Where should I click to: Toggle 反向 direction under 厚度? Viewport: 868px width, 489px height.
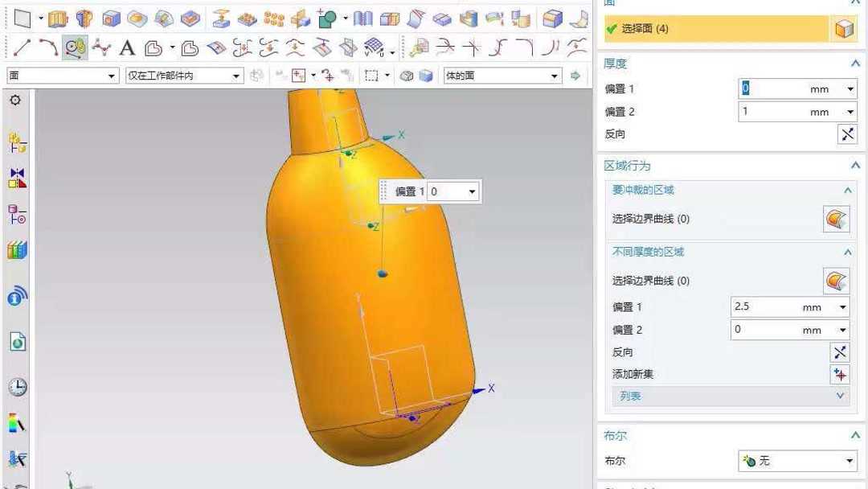(x=847, y=134)
